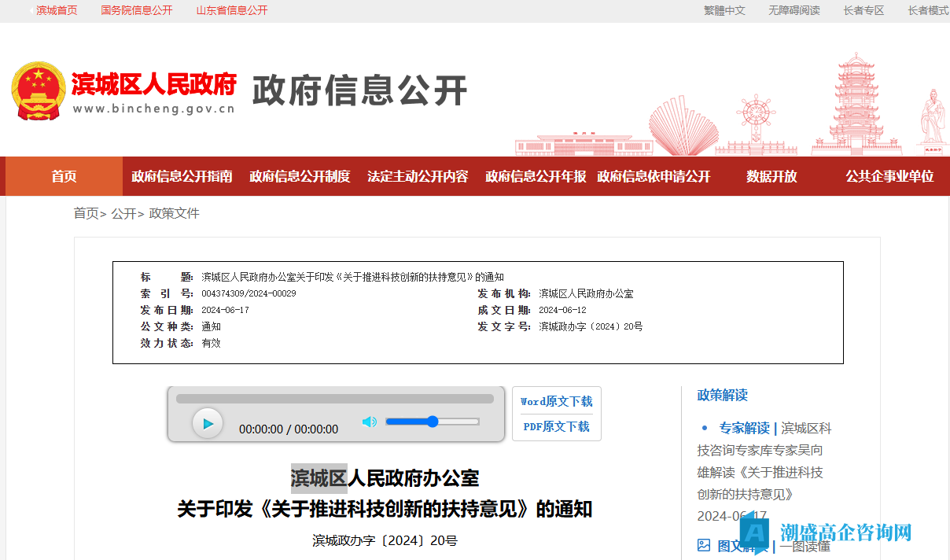The width and height of the screenshot is (950, 560).
Task: Adjust the audio volume slider
Action: coord(432,422)
